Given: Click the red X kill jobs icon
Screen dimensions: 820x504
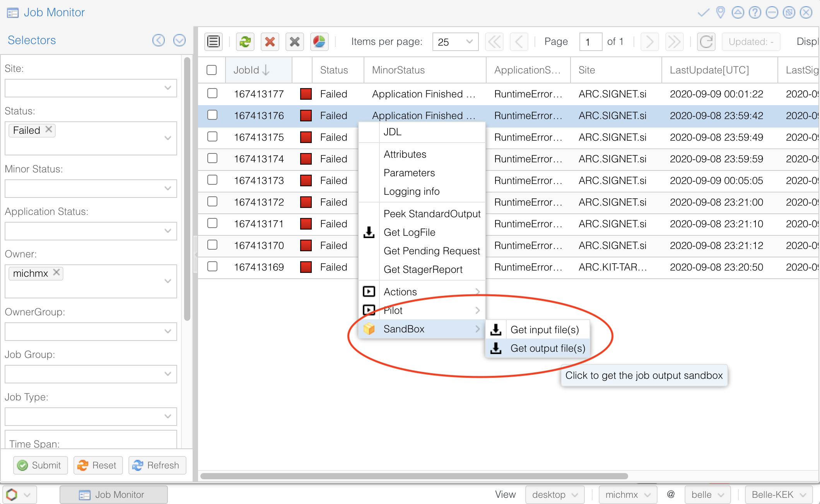Looking at the screenshot, I should click(x=270, y=41).
